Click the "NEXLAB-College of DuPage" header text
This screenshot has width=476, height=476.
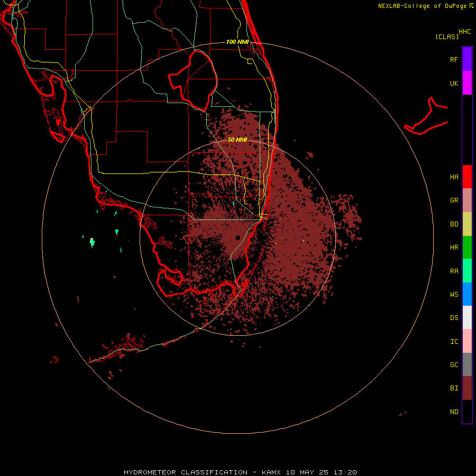422,6
